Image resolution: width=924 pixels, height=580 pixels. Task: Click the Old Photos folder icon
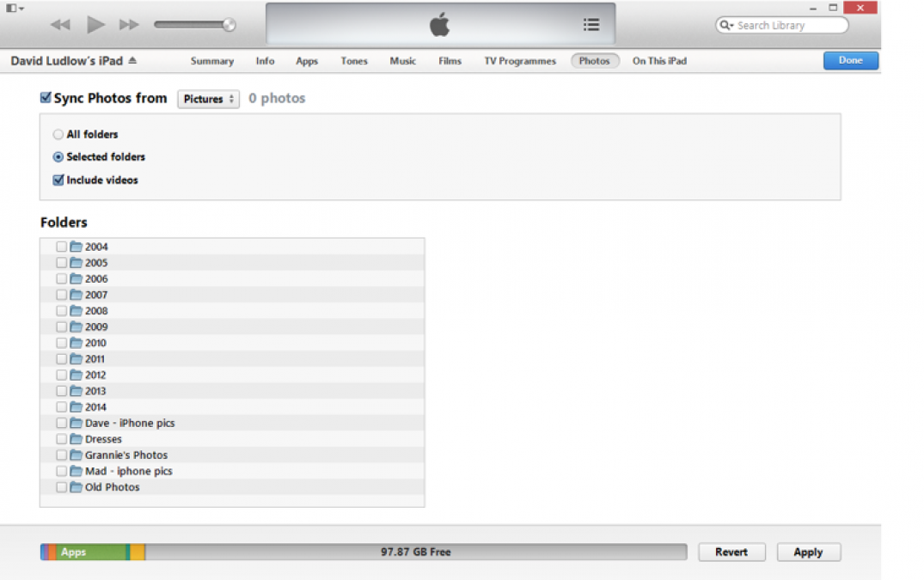[76, 487]
